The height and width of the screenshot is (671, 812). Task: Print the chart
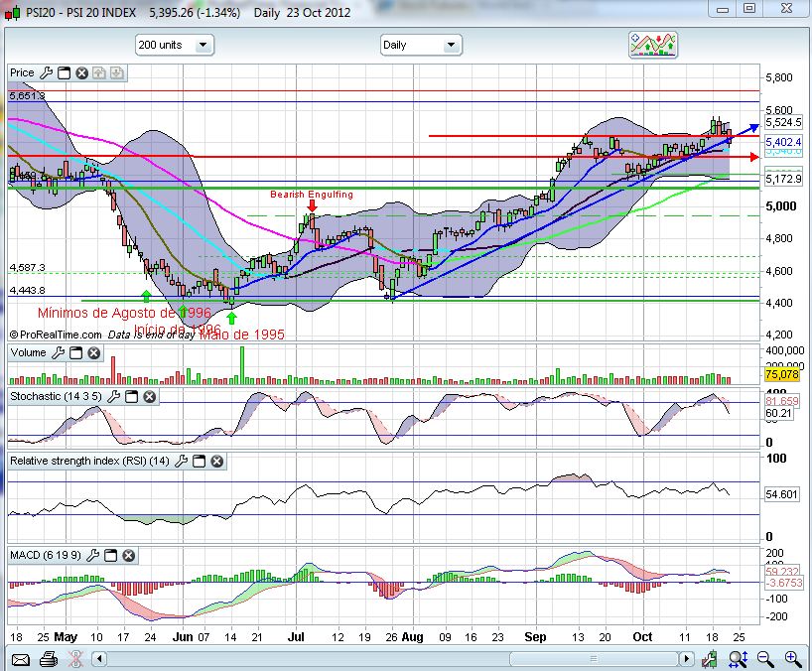[x=49, y=659]
